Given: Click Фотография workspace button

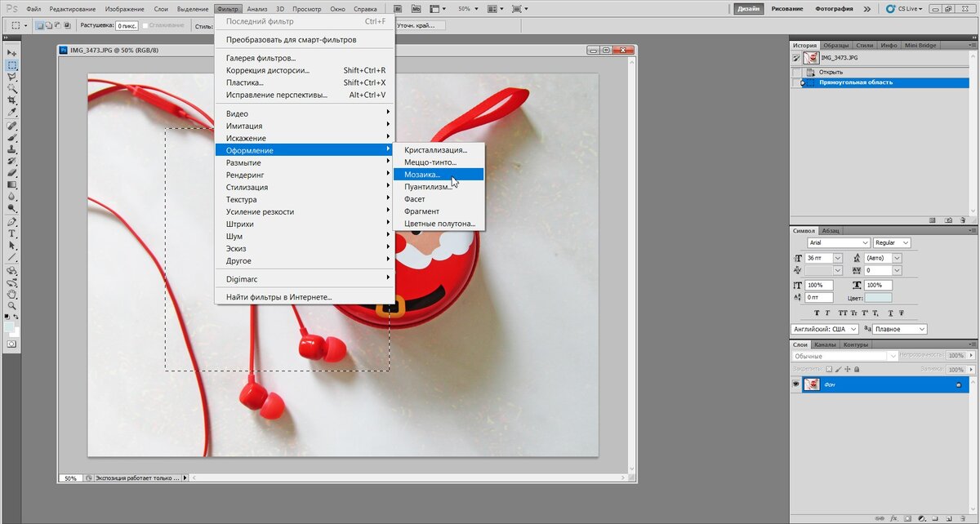Looking at the screenshot, I should [x=834, y=8].
